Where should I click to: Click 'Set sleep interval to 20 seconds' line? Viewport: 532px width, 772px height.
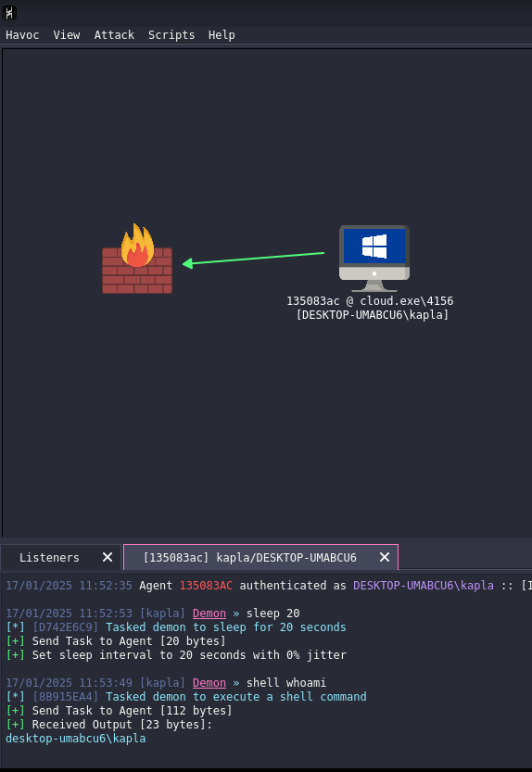point(176,655)
